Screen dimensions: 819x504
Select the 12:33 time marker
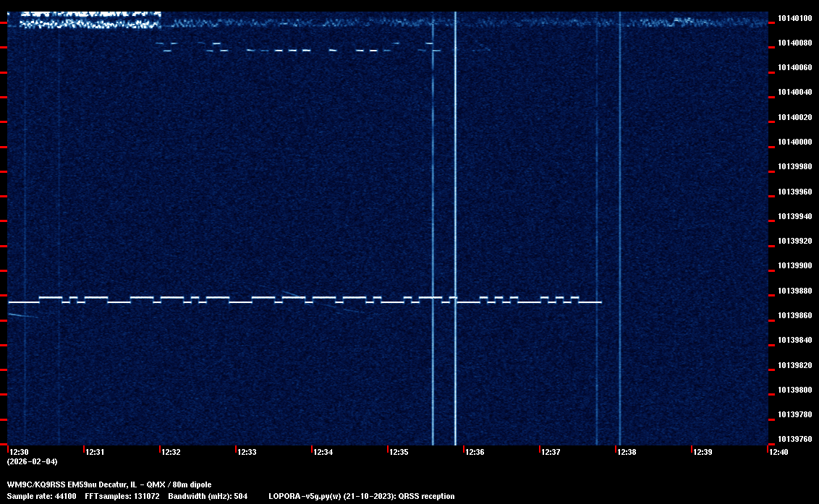(247, 453)
